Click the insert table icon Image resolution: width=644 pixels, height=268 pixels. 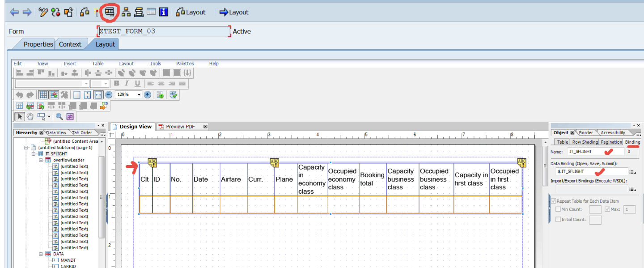[x=20, y=106]
